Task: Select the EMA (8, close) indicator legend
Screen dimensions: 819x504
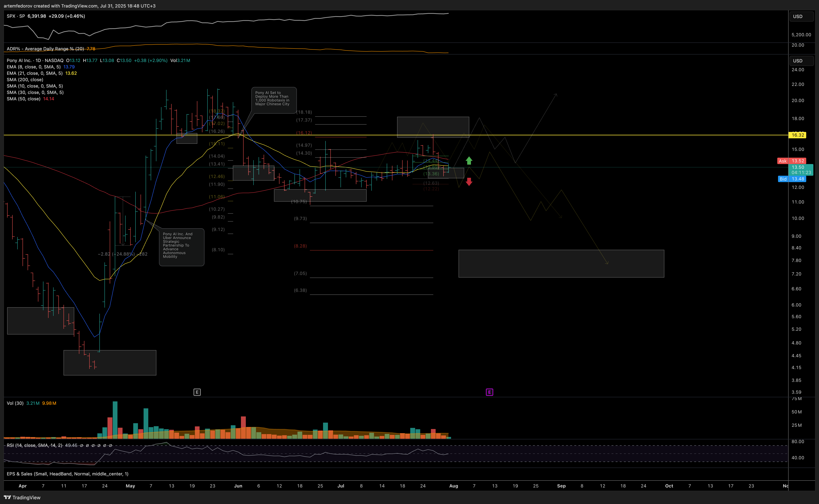Action: pos(34,67)
